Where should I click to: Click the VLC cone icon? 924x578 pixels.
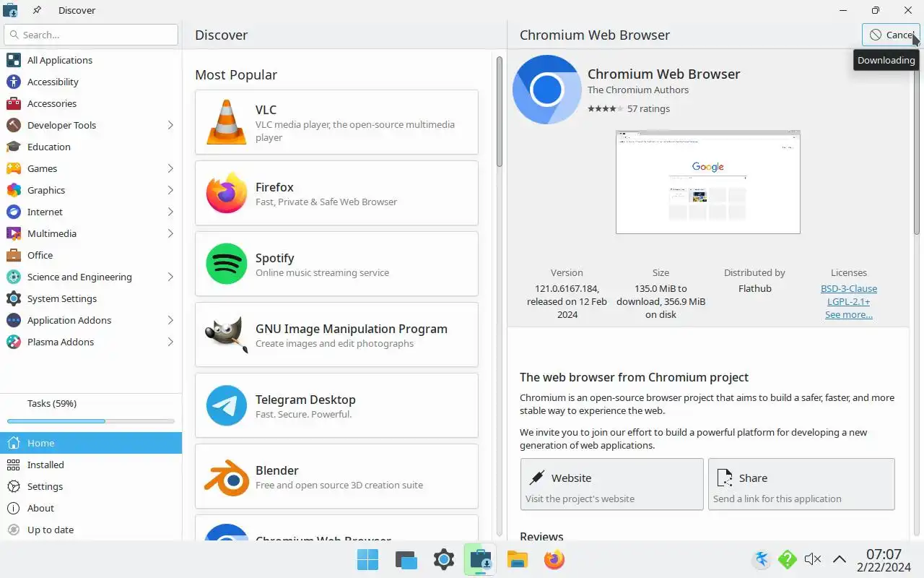click(227, 122)
